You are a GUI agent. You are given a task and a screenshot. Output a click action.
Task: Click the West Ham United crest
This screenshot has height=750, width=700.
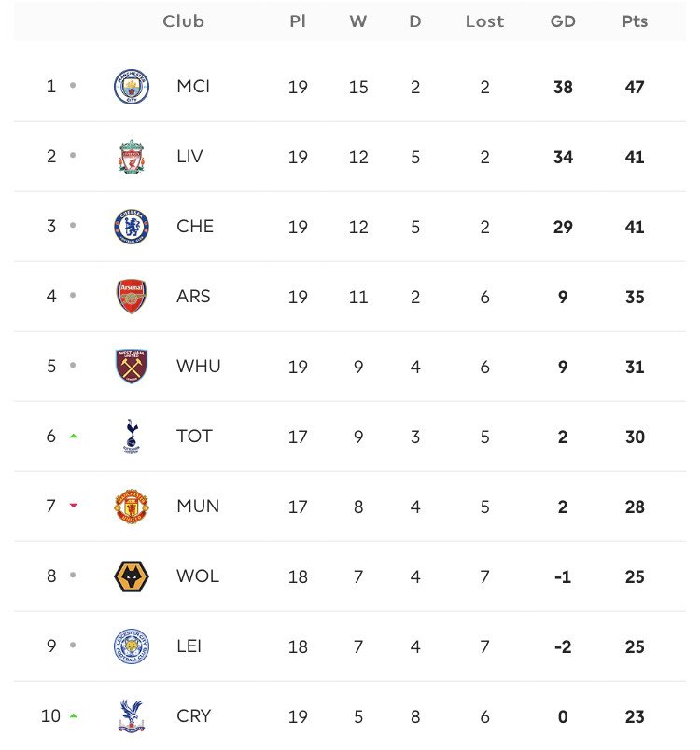pos(132,367)
